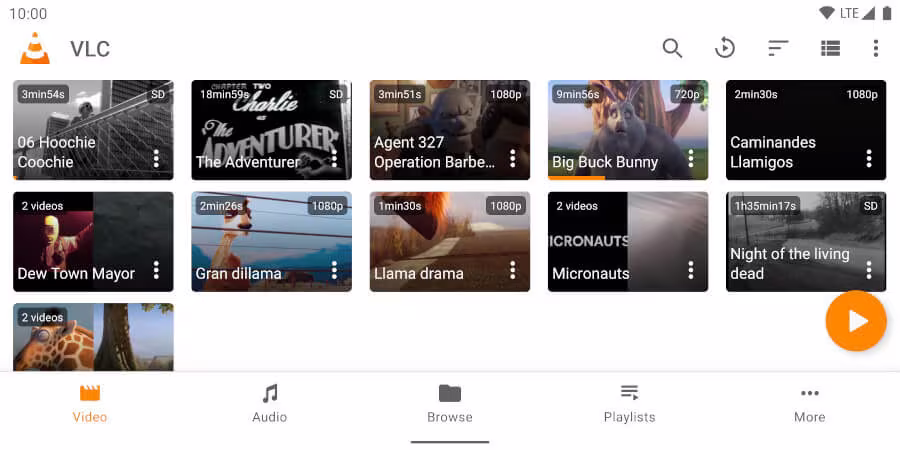Play Agent 327 Operation Barbershop video
The height and width of the screenshot is (450, 900).
(x=449, y=130)
